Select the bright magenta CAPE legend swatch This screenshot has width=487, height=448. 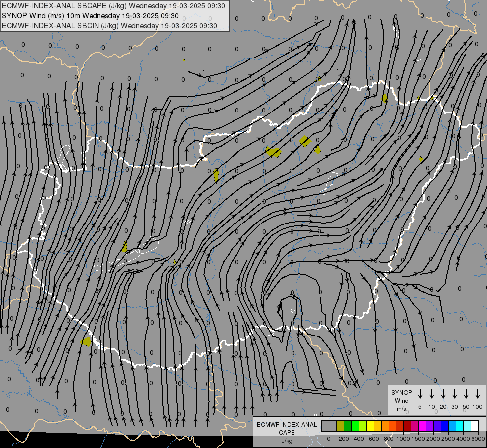tap(422, 426)
